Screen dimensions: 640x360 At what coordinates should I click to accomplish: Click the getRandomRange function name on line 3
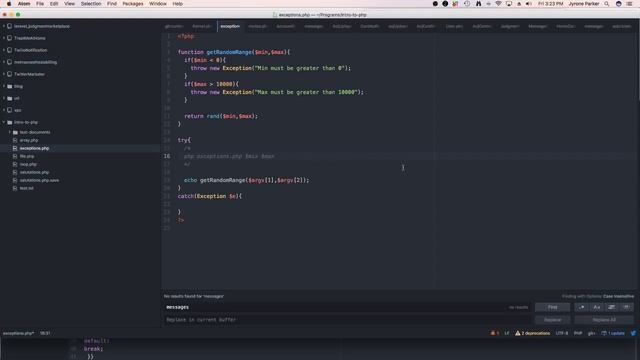[x=229, y=52]
